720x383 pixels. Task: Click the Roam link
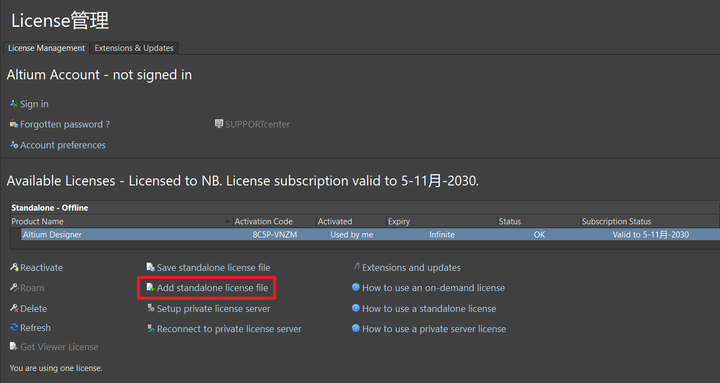(x=32, y=288)
